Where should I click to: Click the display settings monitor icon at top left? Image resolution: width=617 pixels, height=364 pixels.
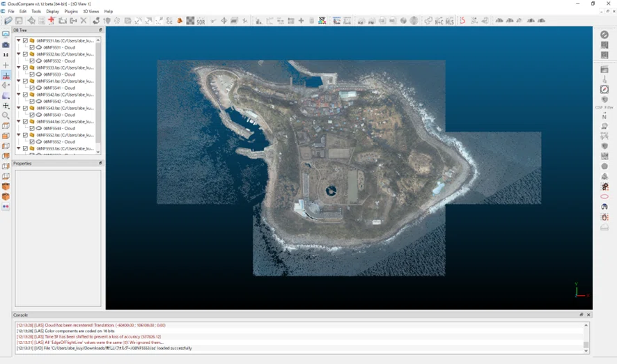coord(6,35)
